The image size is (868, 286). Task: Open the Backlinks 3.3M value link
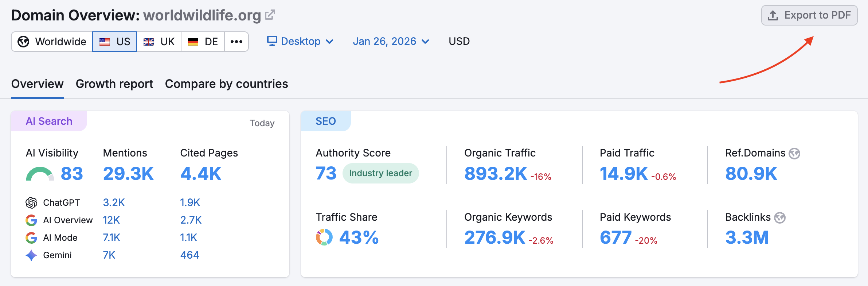[747, 237]
